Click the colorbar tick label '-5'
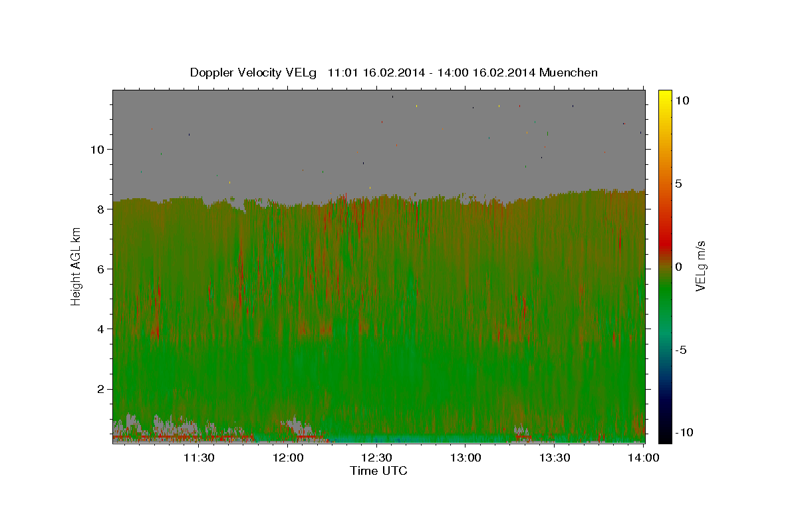 [x=682, y=350]
